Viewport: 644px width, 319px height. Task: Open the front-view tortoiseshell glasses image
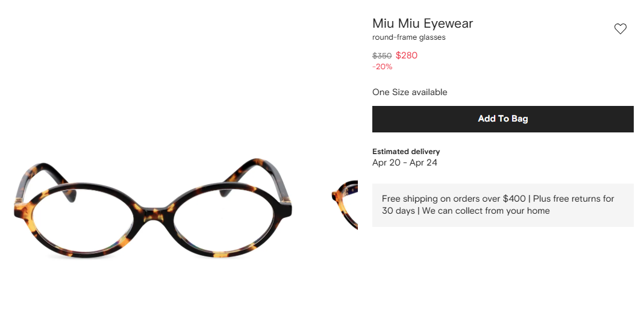coord(153,208)
